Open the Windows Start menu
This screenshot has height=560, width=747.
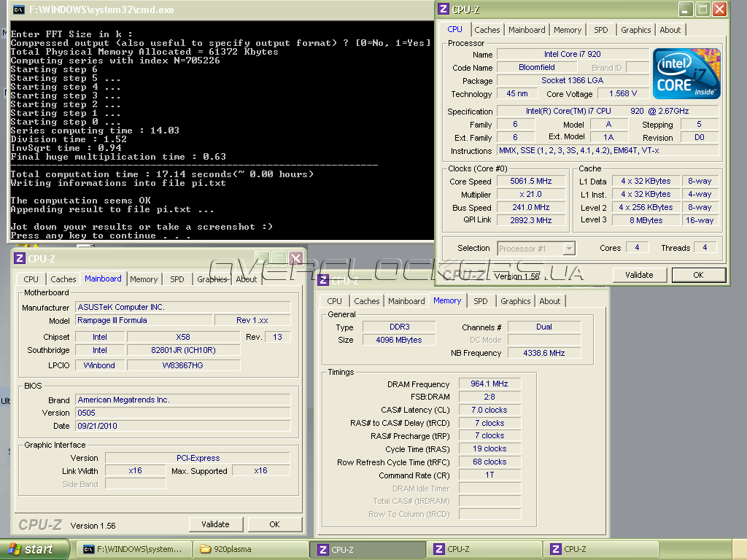click(34, 549)
